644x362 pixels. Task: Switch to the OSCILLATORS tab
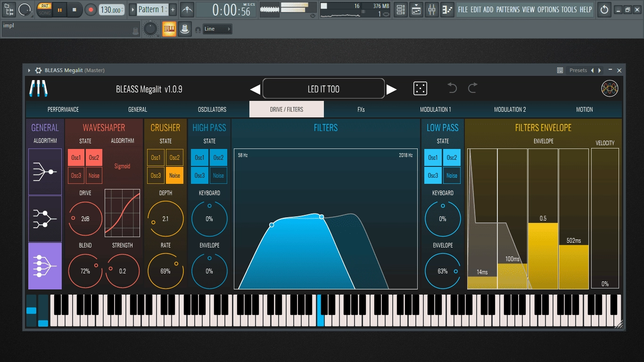212,109
